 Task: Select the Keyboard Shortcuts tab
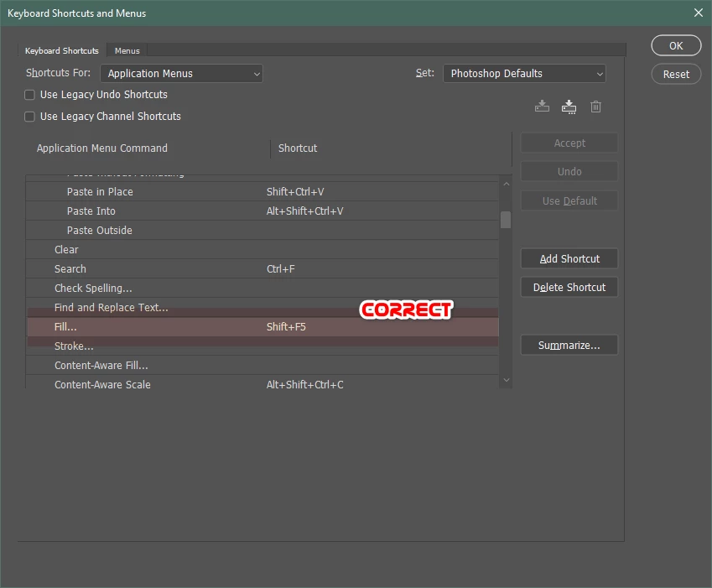62,51
